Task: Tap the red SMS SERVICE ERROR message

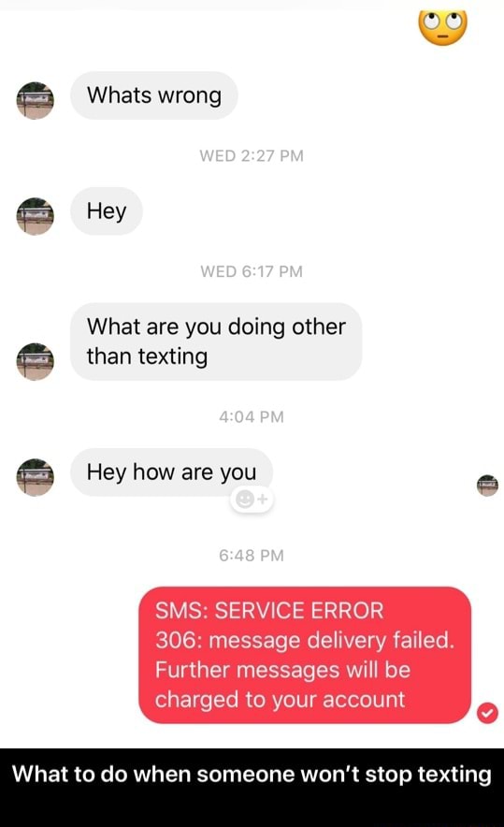Action: click(x=305, y=655)
